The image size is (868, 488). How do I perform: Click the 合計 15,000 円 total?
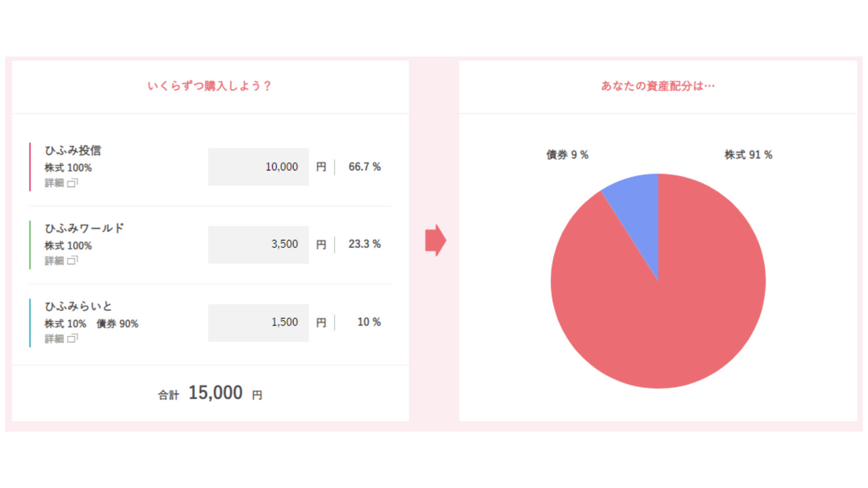pyautogui.click(x=211, y=394)
